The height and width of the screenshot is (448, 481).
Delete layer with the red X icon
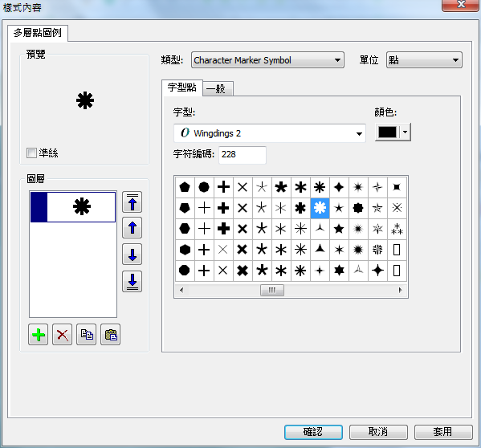(x=63, y=335)
